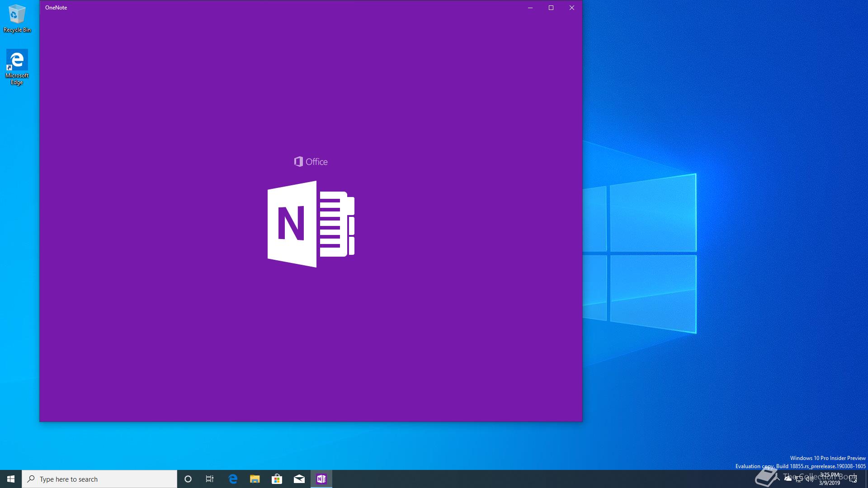Open File Explorer from the taskbar
Viewport: 868px width, 488px height.
pos(255,479)
